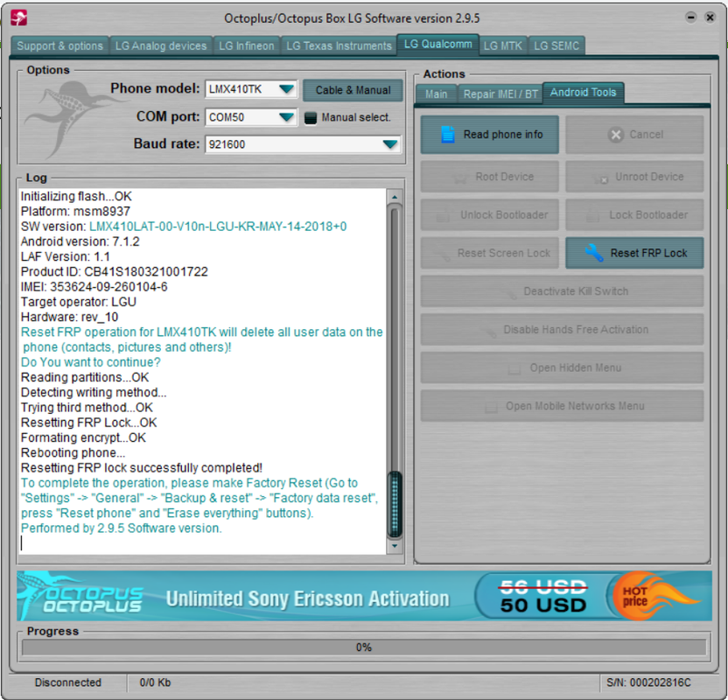Click 'Resetting FRP lock successfully completed!' line
Image resolution: width=728 pixels, height=700 pixels.
pos(142,468)
